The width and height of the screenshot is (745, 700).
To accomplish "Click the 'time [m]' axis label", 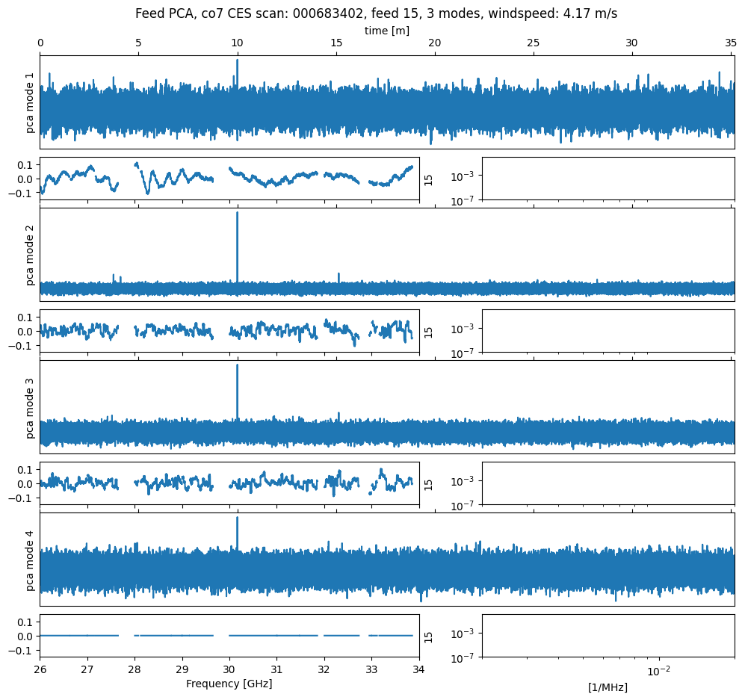I will pos(386,31).
